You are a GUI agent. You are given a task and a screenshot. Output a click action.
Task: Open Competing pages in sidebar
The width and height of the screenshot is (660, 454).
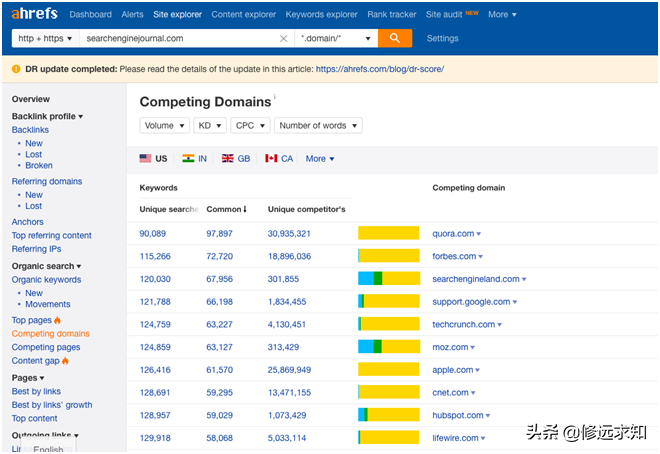coord(46,347)
